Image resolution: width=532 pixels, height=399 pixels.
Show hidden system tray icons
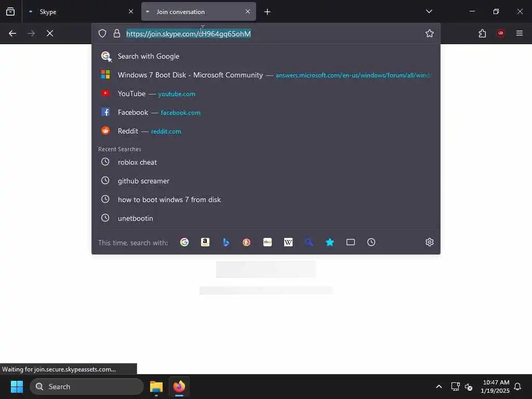coord(438,387)
